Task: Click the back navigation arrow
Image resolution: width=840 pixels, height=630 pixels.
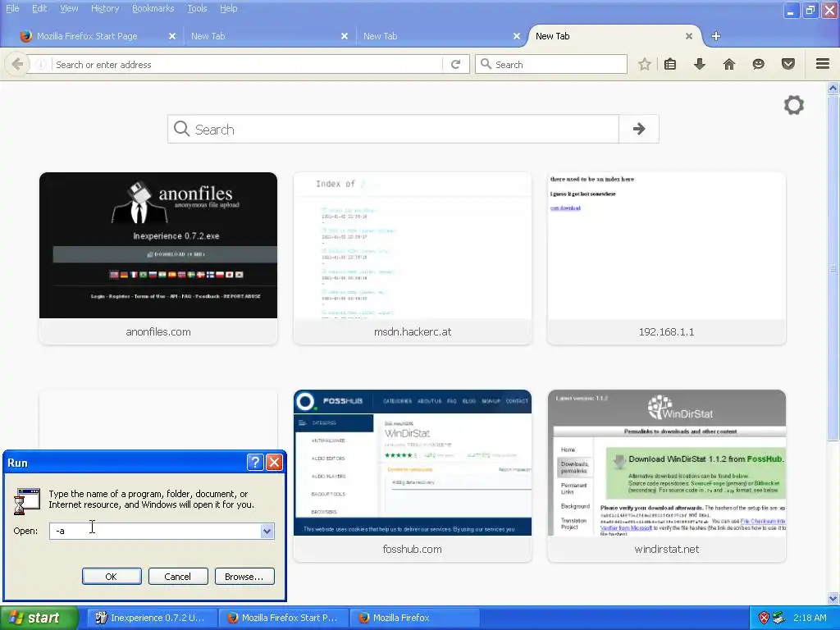Action: [x=17, y=64]
